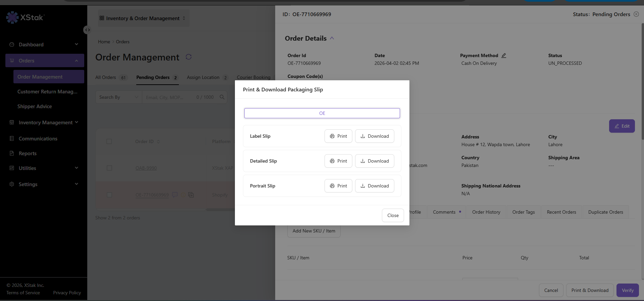Click the sidebar collapse arrows icon
This screenshot has width=644, height=301.
click(87, 30)
